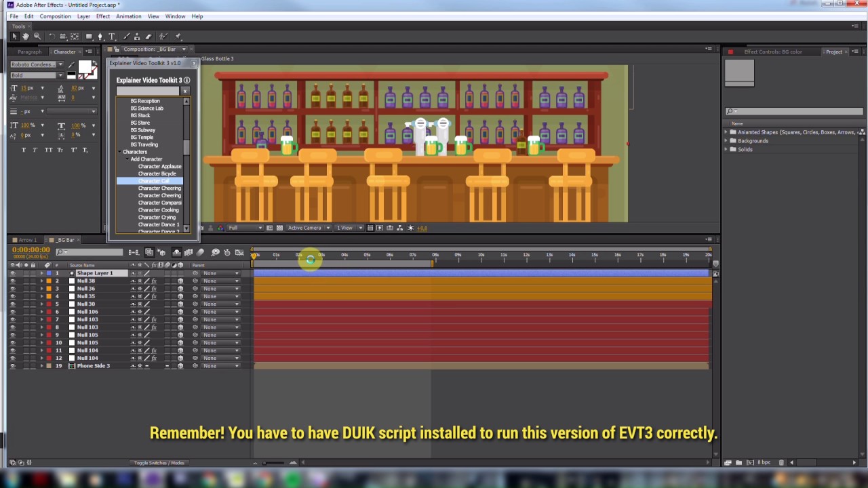Screen dimensions: 868x488
Task: Switch to the Arrow 1 timeline tab
Action: click(27, 240)
